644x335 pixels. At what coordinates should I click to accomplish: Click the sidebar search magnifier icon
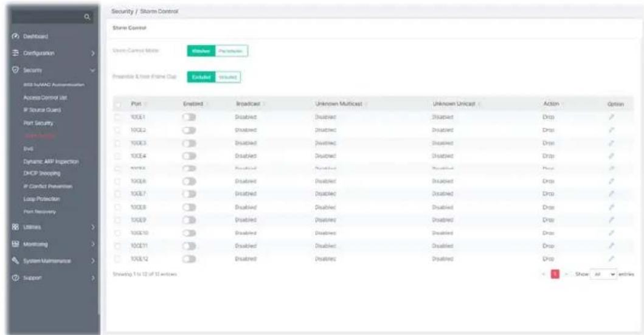tap(87, 17)
